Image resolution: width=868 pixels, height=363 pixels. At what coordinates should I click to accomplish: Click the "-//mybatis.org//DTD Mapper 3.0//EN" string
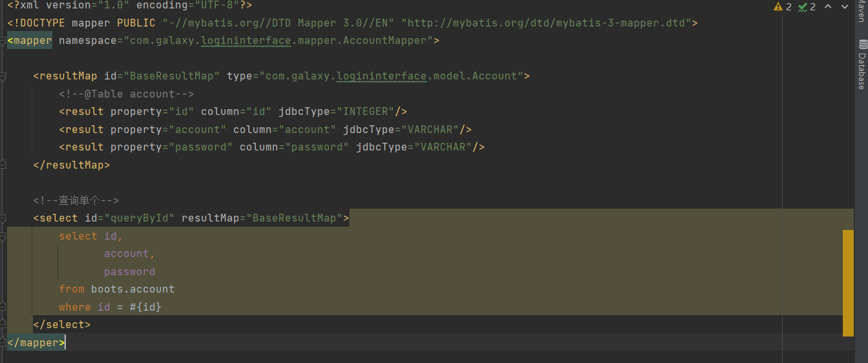click(x=278, y=23)
